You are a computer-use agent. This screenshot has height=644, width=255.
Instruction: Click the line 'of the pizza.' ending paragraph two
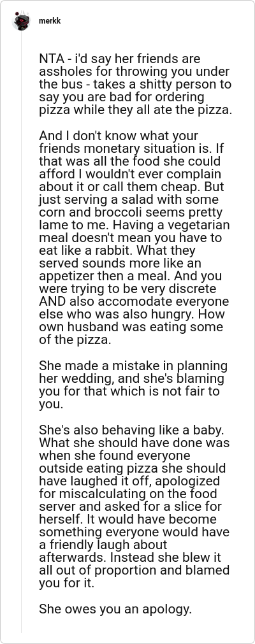[x=75, y=341]
